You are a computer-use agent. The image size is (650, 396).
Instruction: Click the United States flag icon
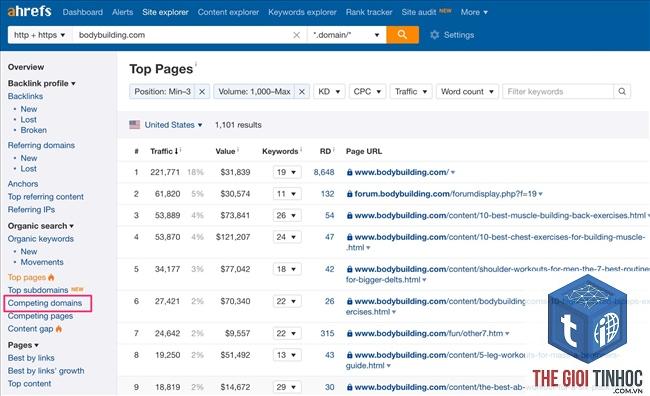tap(134, 125)
